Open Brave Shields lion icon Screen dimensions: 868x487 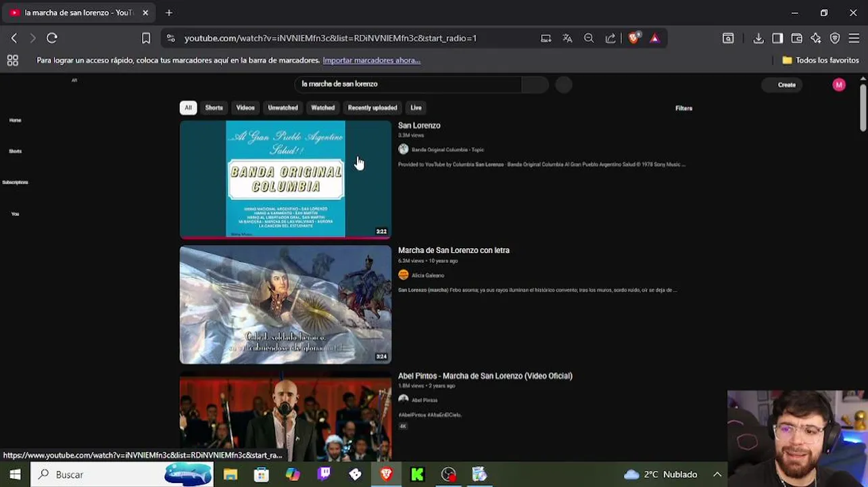633,39
